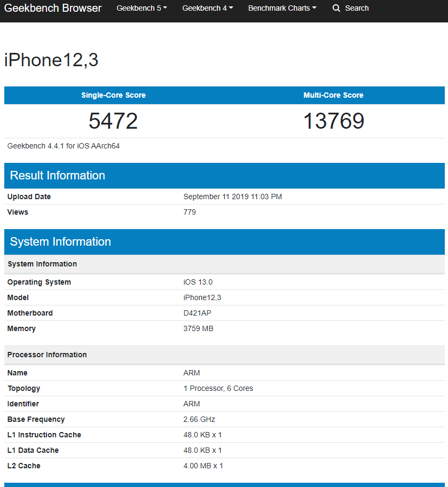Click the gray System Information subheader row
This screenshot has height=487, width=448.
click(224, 264)
